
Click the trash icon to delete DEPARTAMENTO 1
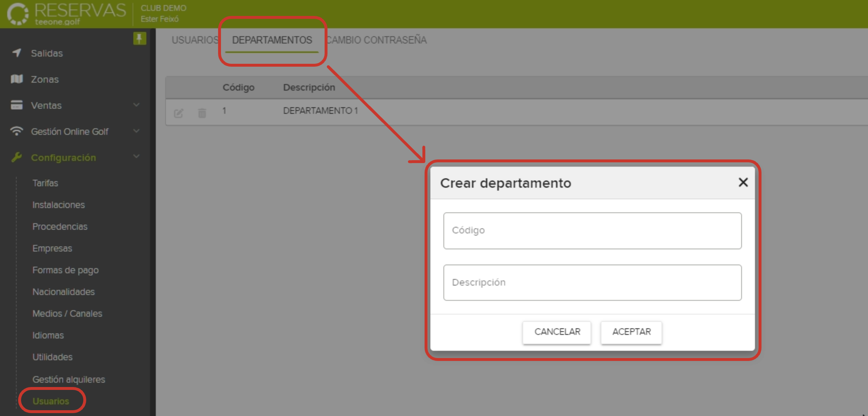coord(202,112)
